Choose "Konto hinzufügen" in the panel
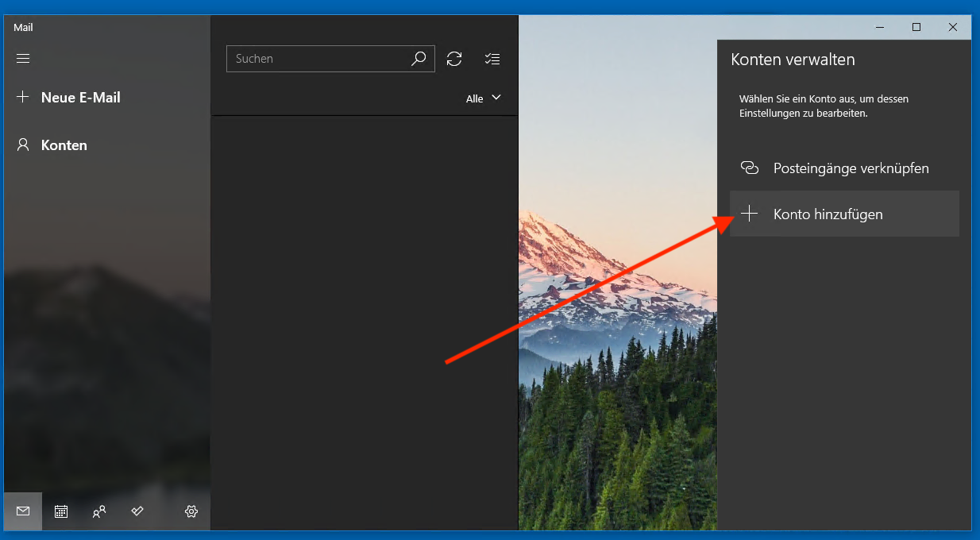 pyautogui.click(x=828, y=213)
